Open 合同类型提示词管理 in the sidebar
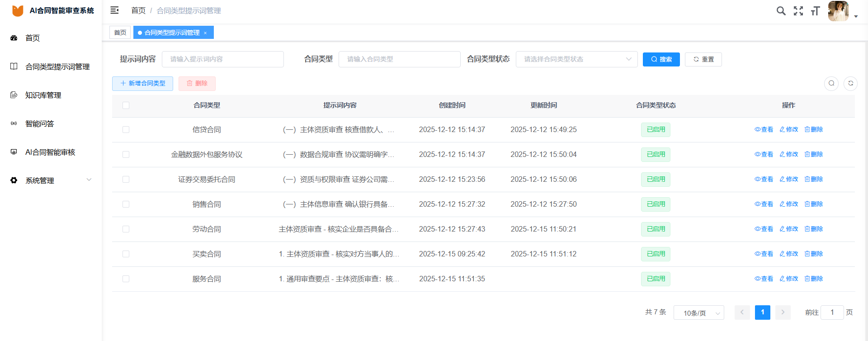This screenshot has height=341, width=868. coord(57,66)
